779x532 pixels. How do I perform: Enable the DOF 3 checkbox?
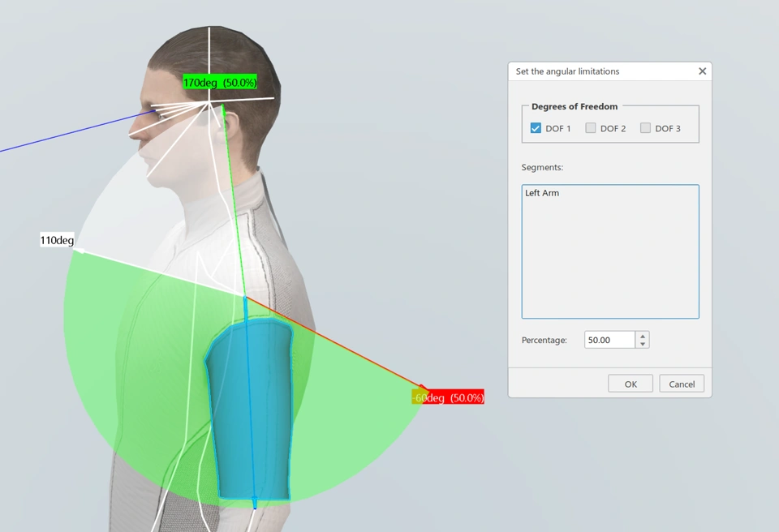tap(645, 128)
